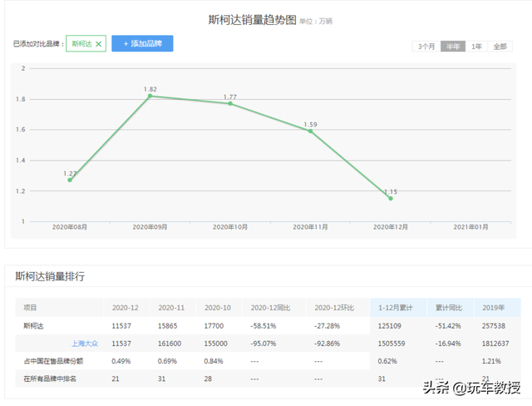Click the cell value 0.62%
532x406 pixels.
pos(387,361)
